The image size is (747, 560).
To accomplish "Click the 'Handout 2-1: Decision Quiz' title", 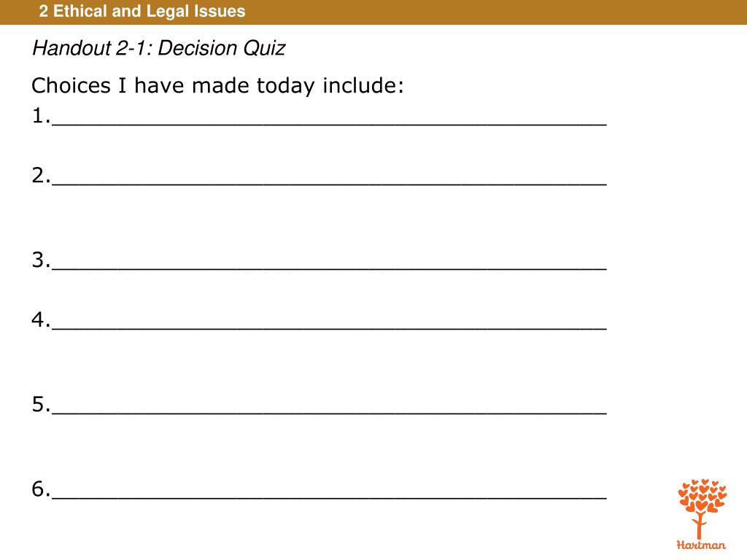I will [x=158, y=48].
